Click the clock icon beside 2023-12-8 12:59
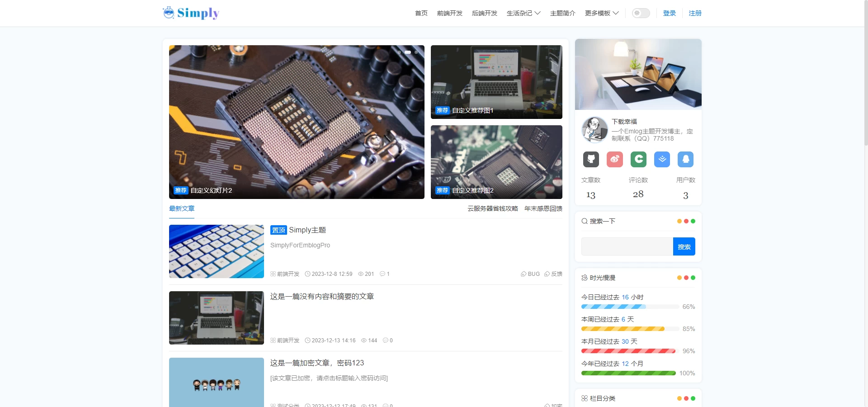868x407 pixels. [x=308, y=274]
